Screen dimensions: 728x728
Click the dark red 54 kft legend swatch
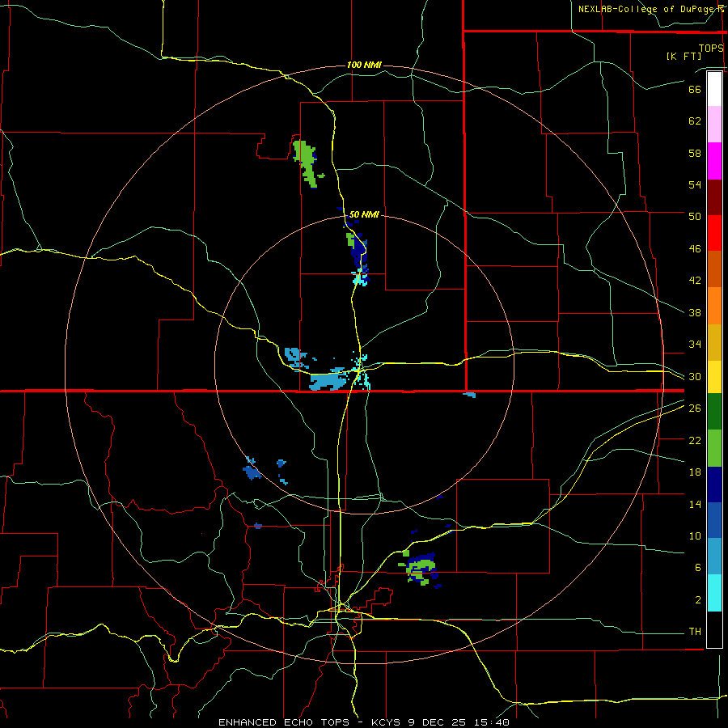point(714,197)
